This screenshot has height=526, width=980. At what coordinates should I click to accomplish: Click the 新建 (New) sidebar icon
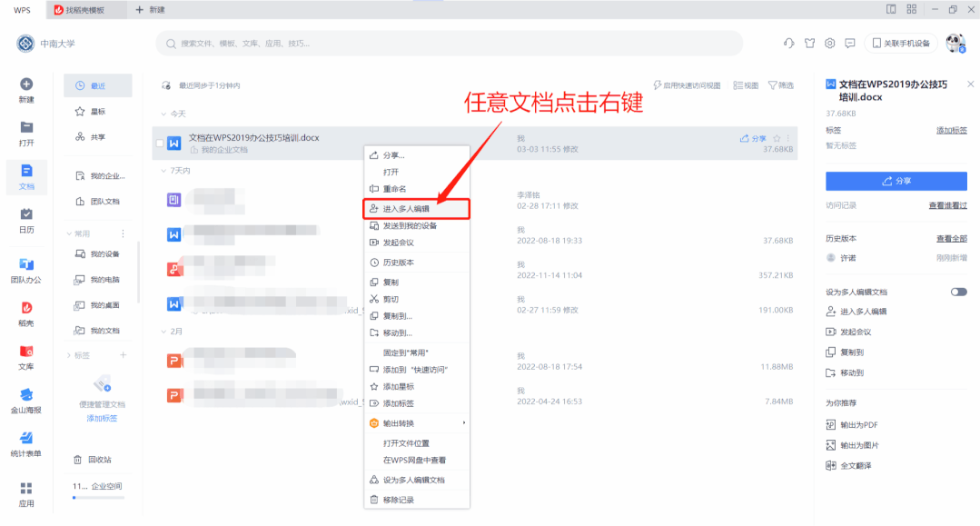(26, 84)
